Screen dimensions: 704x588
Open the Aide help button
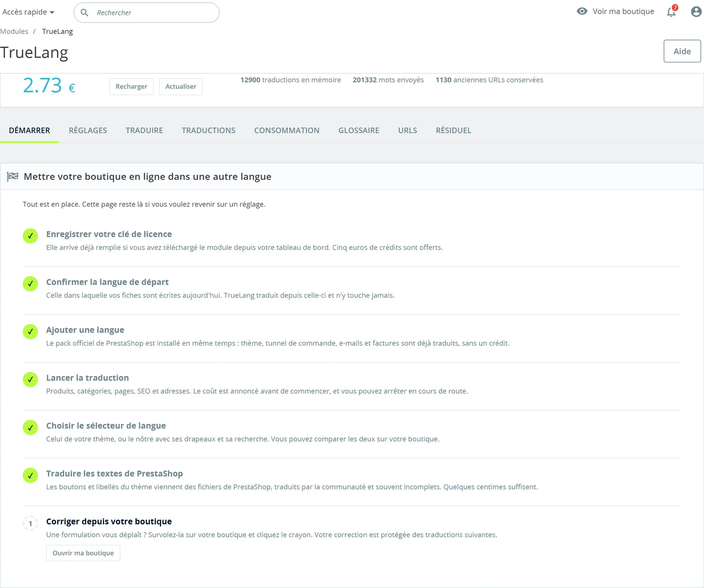pyautogui.click(x=682, y=51)
